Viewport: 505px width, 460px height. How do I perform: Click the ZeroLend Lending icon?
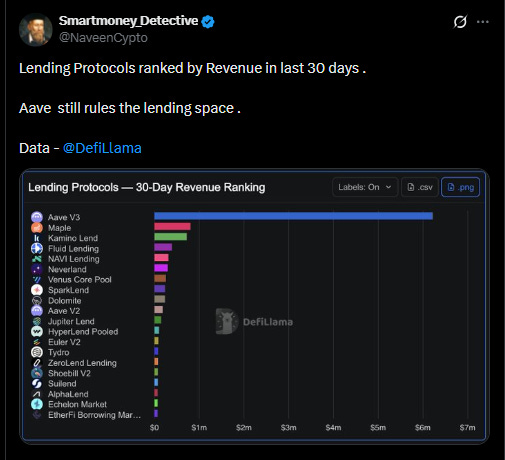(x=37, y=363)
